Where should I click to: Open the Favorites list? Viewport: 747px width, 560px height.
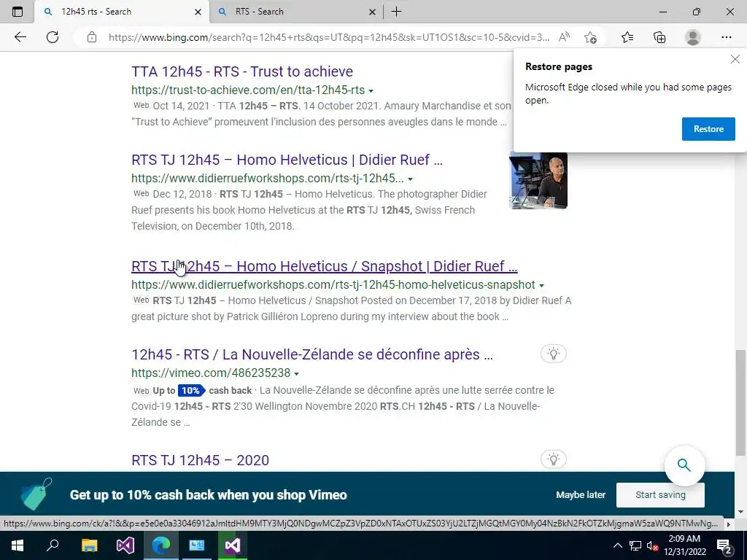(x=627, y=37)
